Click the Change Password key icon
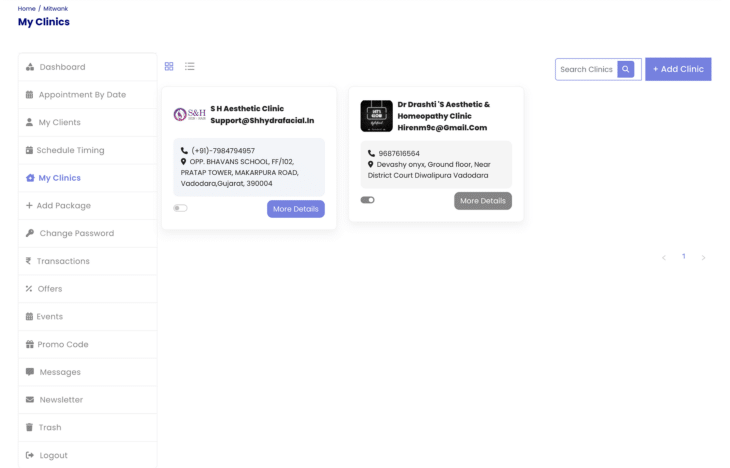The image size is (730, 468). click(30, 233)
